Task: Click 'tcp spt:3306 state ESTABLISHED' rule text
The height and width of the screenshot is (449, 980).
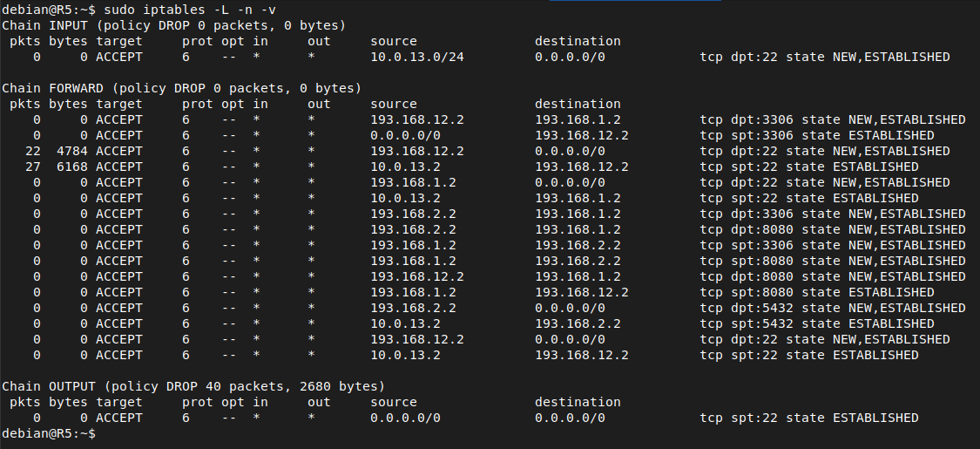Action: [x=817, y=135]
